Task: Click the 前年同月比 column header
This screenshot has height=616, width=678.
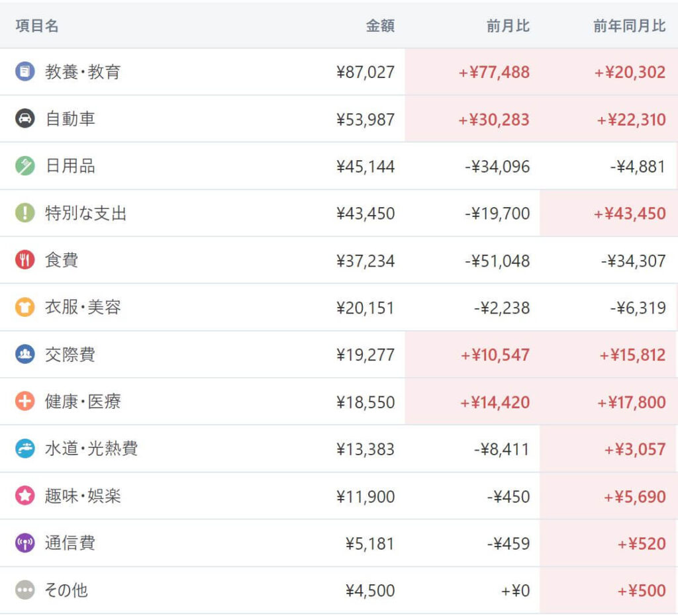Action: click(629, 26)
